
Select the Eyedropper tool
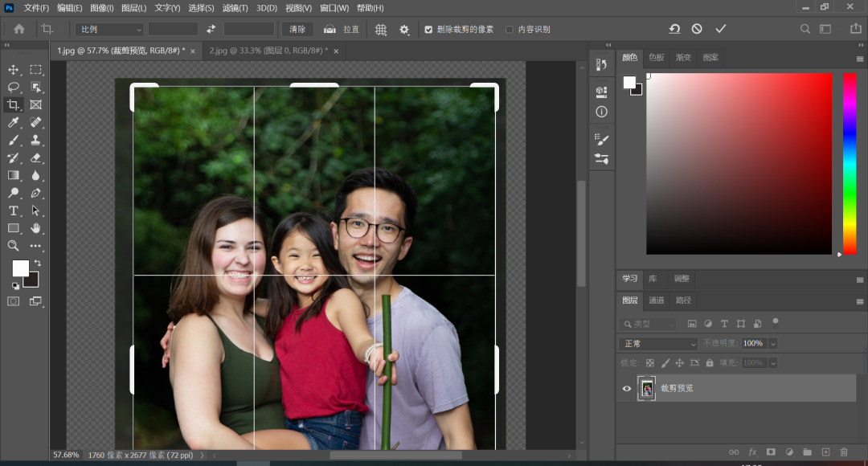(14, 122)
